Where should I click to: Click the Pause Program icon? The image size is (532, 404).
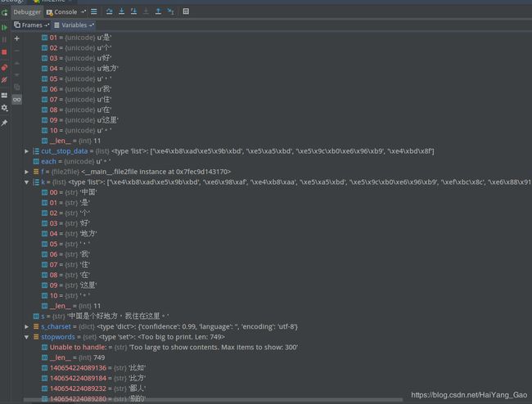coord(4,39)
